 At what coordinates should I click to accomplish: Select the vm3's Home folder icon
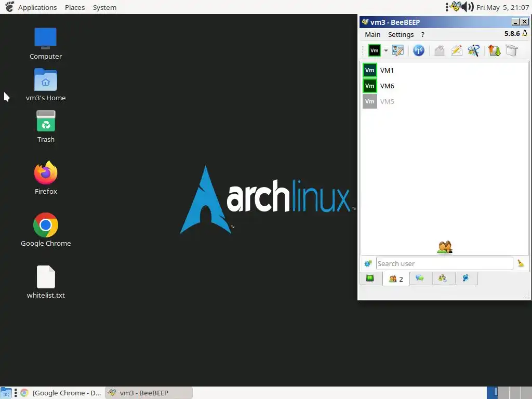coord(46,85)
